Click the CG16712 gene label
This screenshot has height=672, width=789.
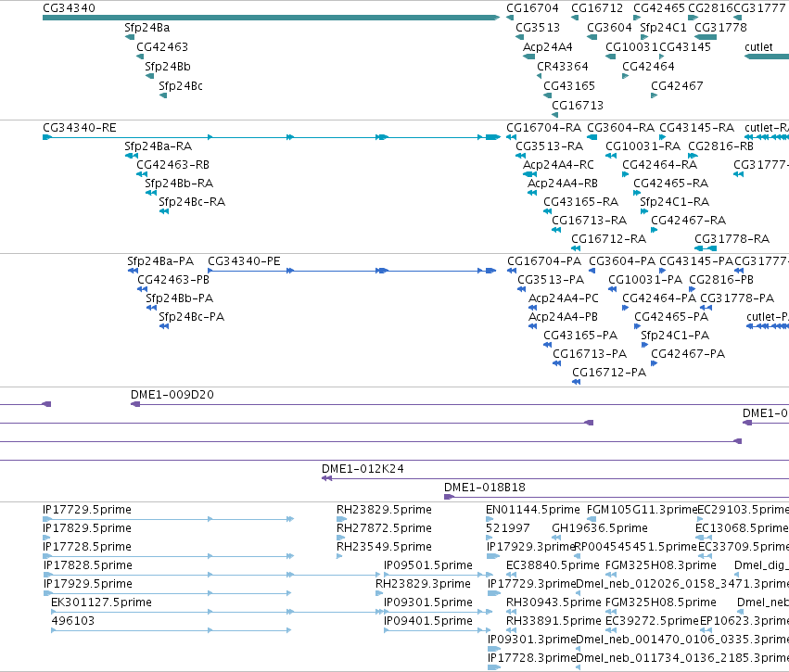[x=597, y=8]
